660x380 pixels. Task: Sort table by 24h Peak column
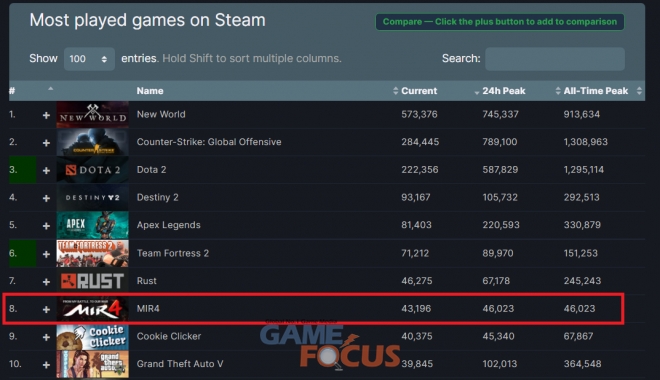pyautogui.click(x=504, y=91)
